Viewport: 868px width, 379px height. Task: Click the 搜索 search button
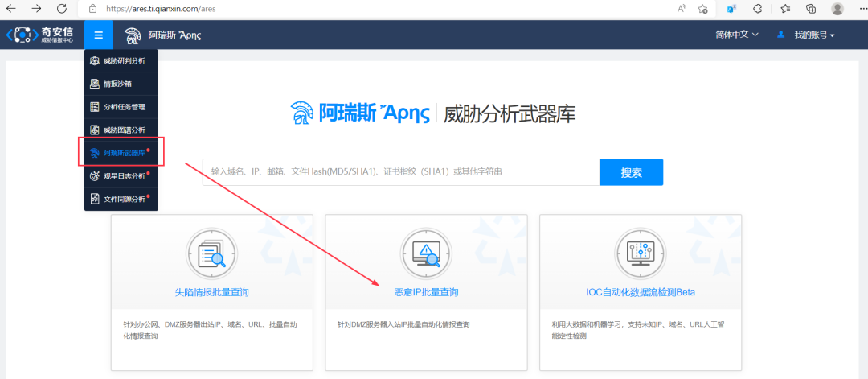[631, 172]
